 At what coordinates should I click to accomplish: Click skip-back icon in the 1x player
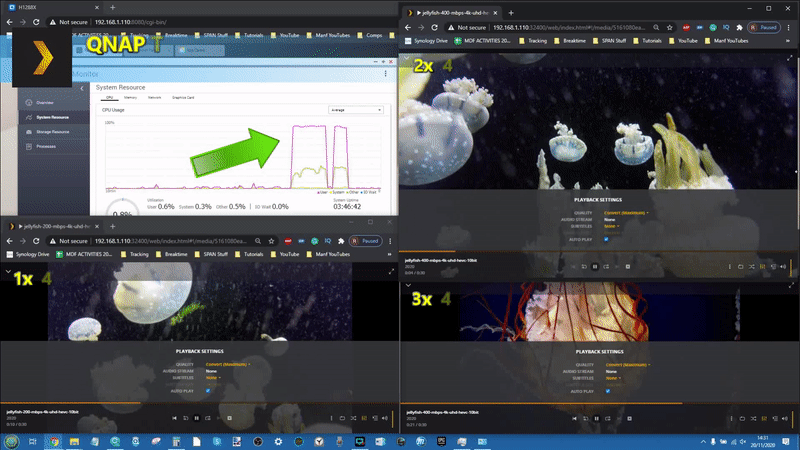tap(186, 418)
